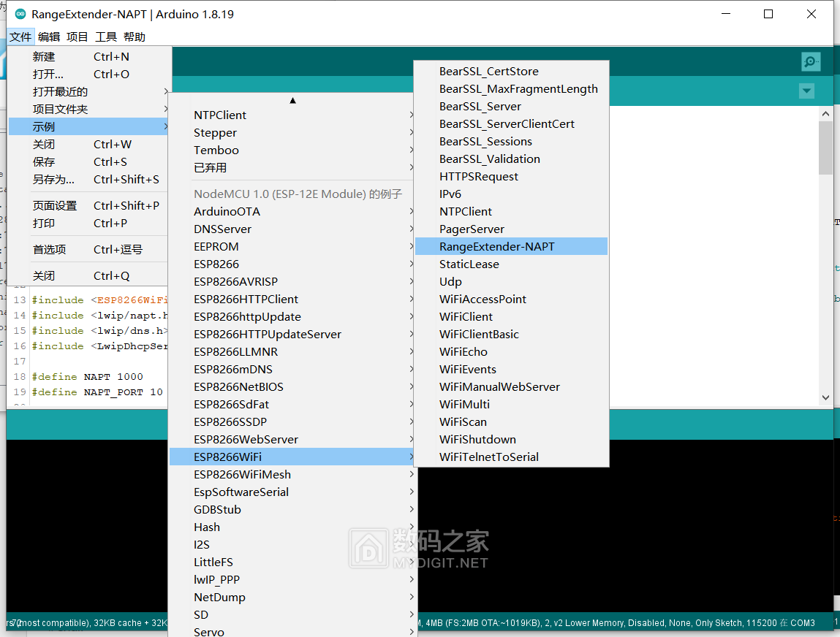Open the Serial Monitor magnifier icon
Screen dimensions: 840x637
coord(811,61)
